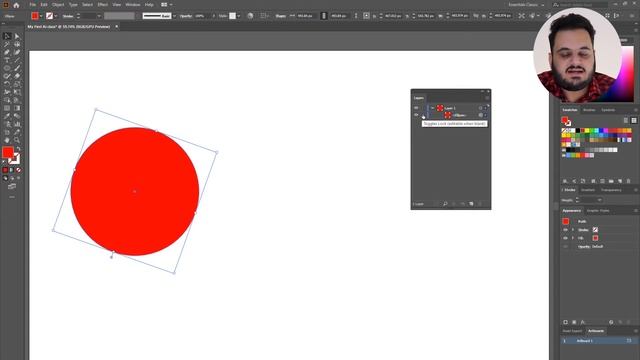Select the Line Segment tool
The width and height of the screenshot is (640, 360).
point(17,60)
